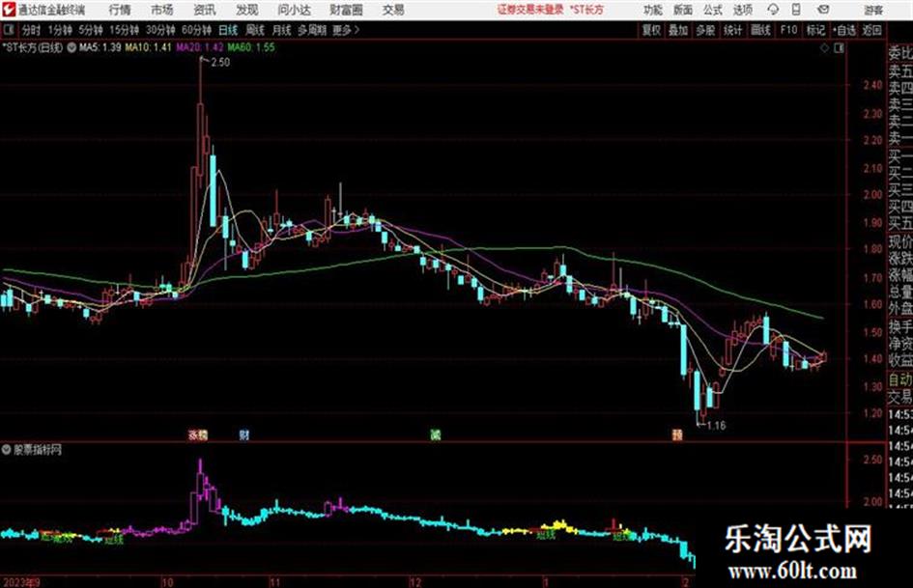Click the 股票指标网 sub-indicator name
This screenshot has height=588, width=913.
pos(38,450)
